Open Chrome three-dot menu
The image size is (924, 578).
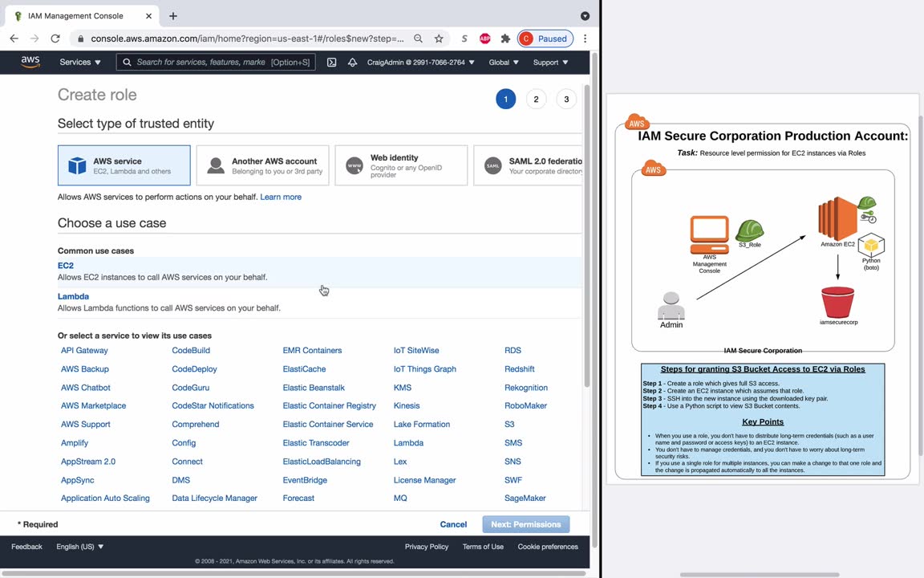coord(585,39)
